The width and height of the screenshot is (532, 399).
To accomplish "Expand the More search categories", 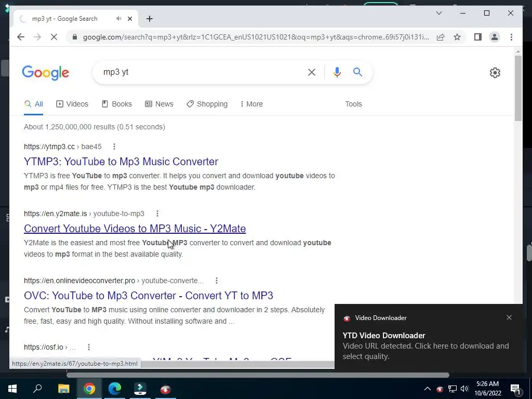I will pos(252,104).
